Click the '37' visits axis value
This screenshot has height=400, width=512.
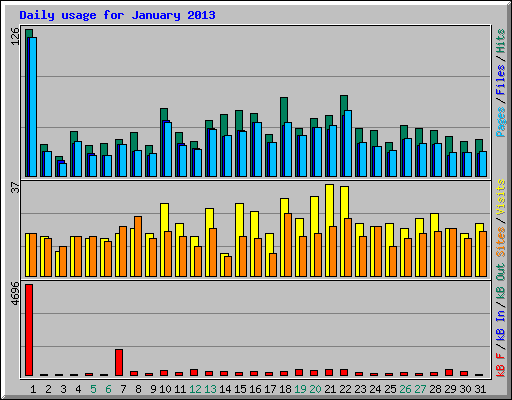(x=15, y=188)
